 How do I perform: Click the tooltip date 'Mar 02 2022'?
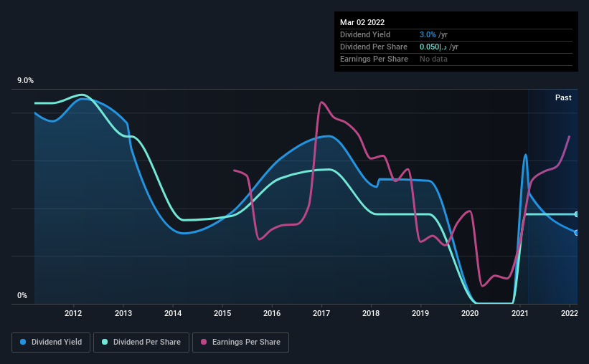pyautogui.click(x=362, y=22)
